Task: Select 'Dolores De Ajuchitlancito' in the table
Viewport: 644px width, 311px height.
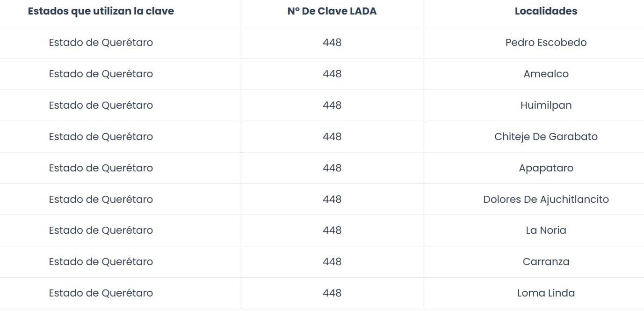Action: pyautogui.click(x=546, y=200)
